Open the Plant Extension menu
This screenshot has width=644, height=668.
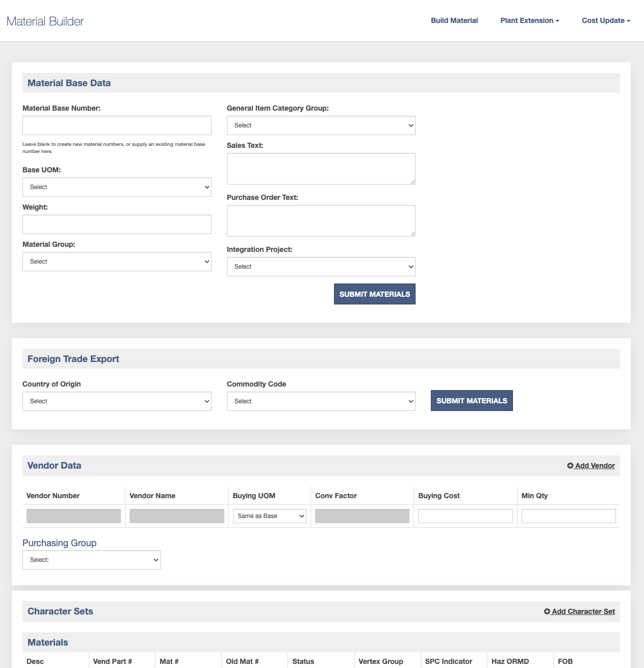(x=530, y=20)
